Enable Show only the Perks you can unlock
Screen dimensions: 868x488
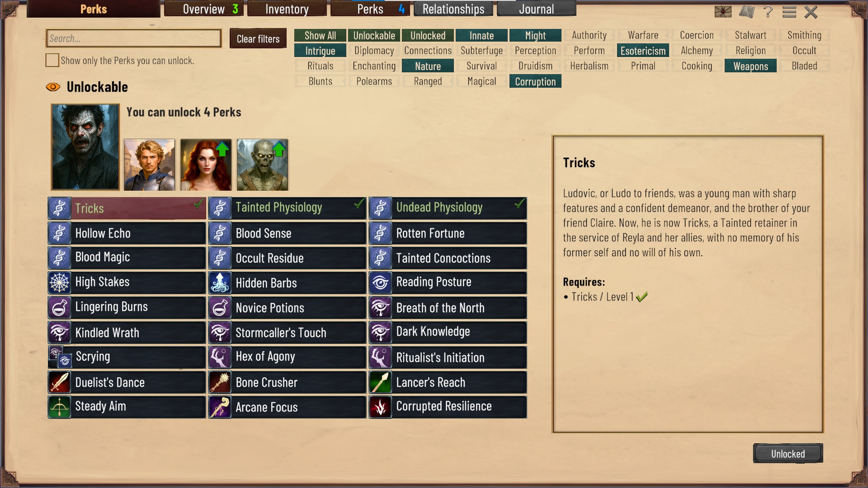click(52, 60)
